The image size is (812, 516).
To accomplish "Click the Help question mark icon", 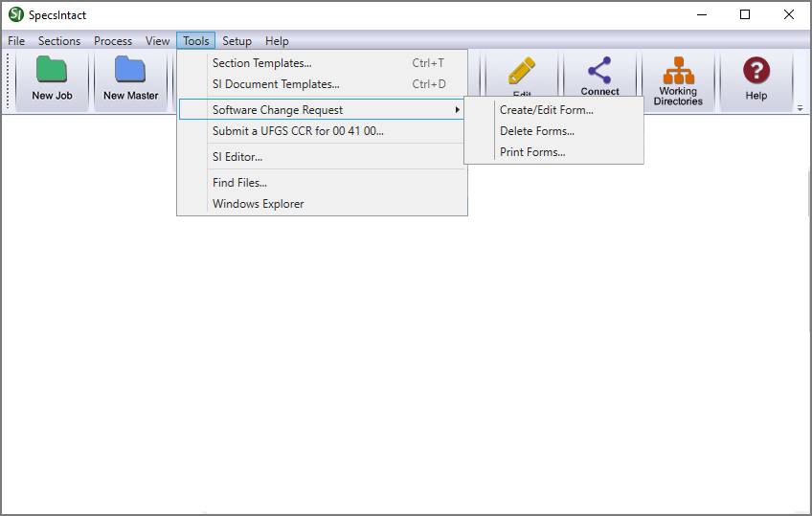I will [x=756, y=70].
